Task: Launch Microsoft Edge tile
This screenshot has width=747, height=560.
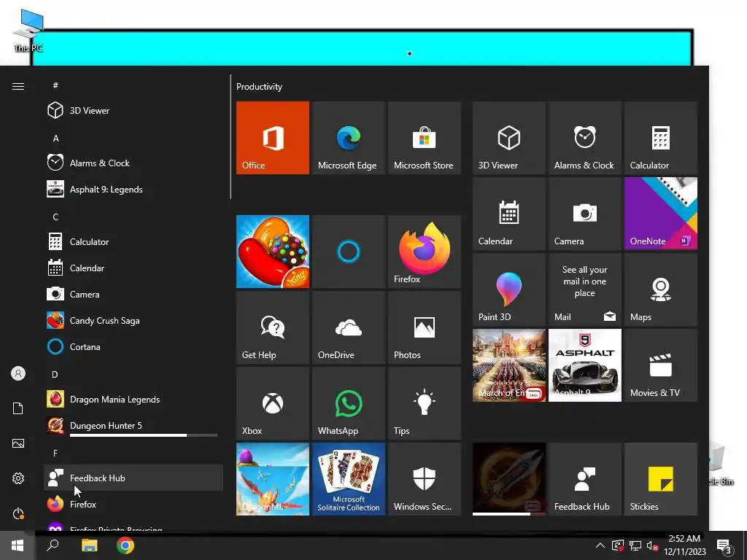Action: (x=348, y=138)
